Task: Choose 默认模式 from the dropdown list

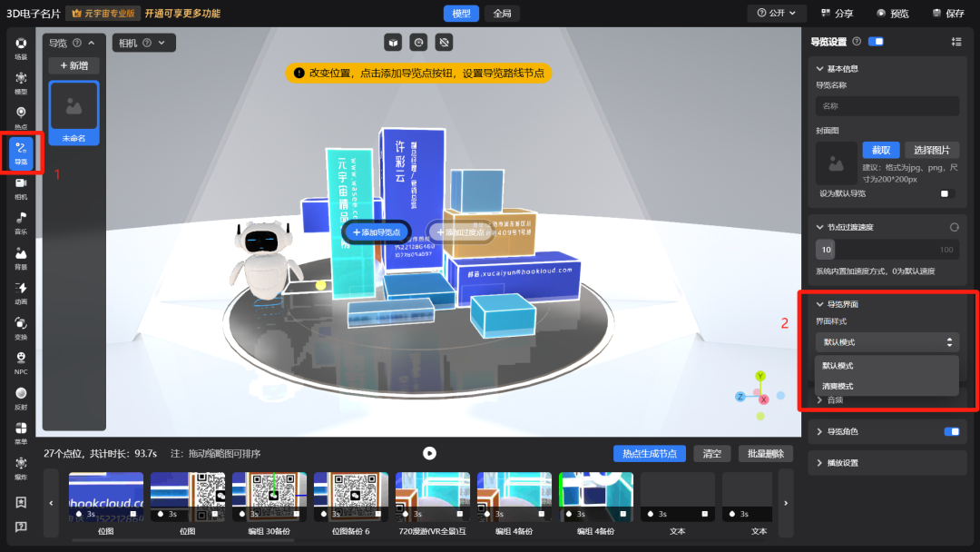Action: pos(887,366)
